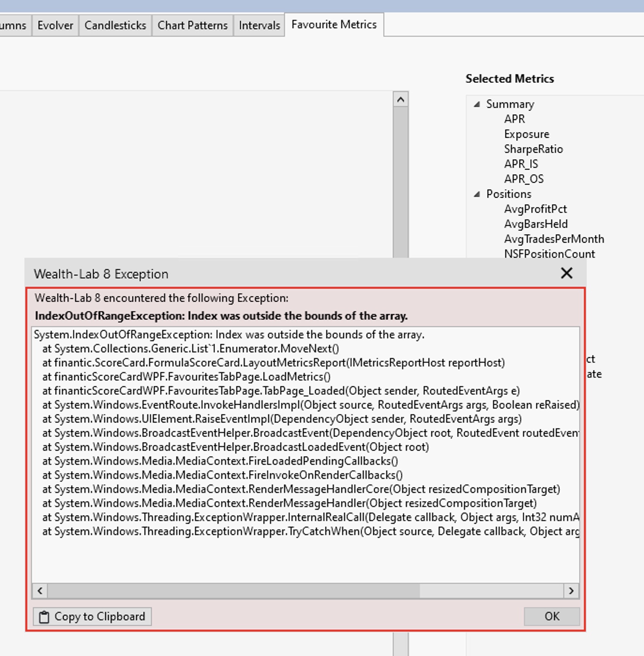Select the Exposure metric
Viewport: 644px width, 656px height.
(527, 134)
